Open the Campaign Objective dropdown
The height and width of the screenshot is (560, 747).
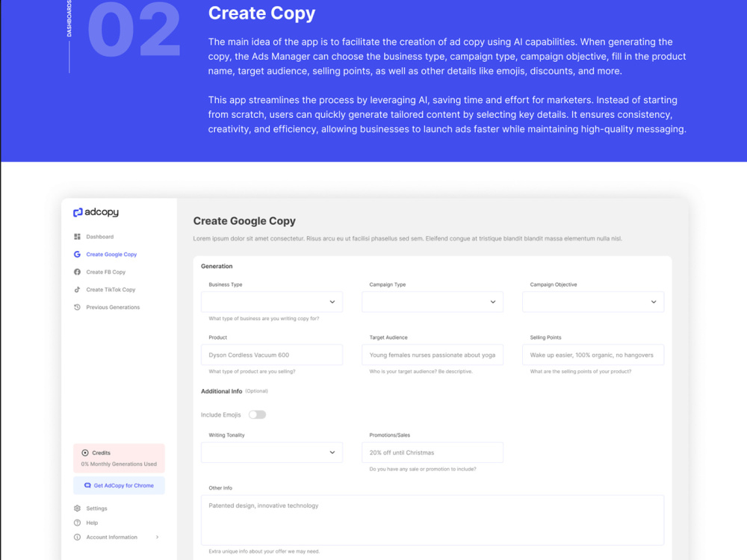593,302
